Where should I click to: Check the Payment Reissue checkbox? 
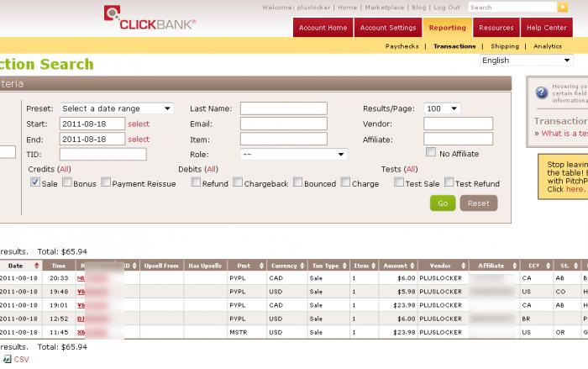pos(106,182)
